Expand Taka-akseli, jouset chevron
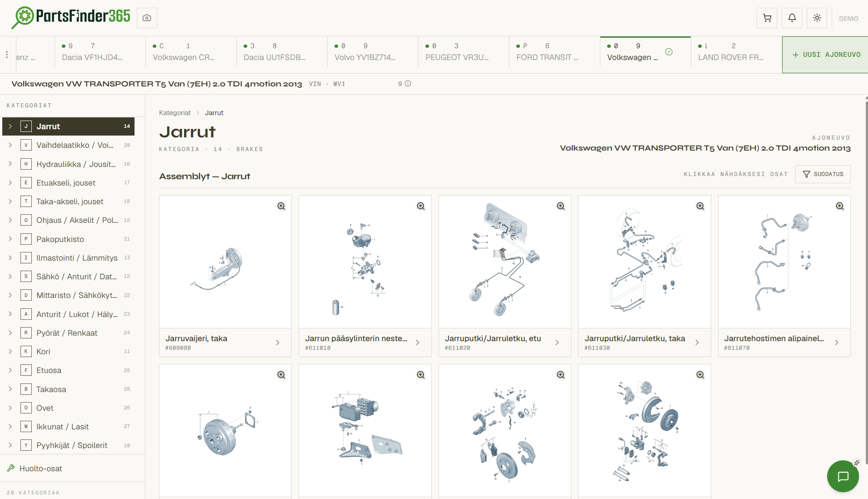Viewport: 868px width, 499px height. point(10,201)
